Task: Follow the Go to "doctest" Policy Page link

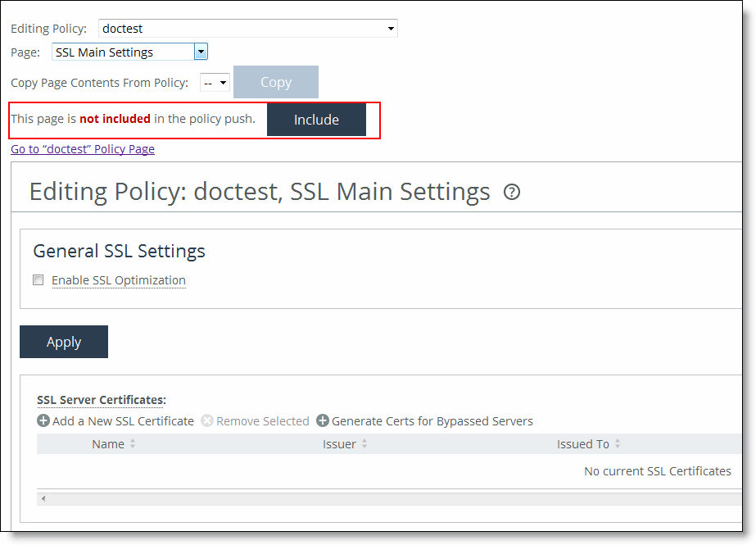Action: pyautogui.click(x=83, y=149)
